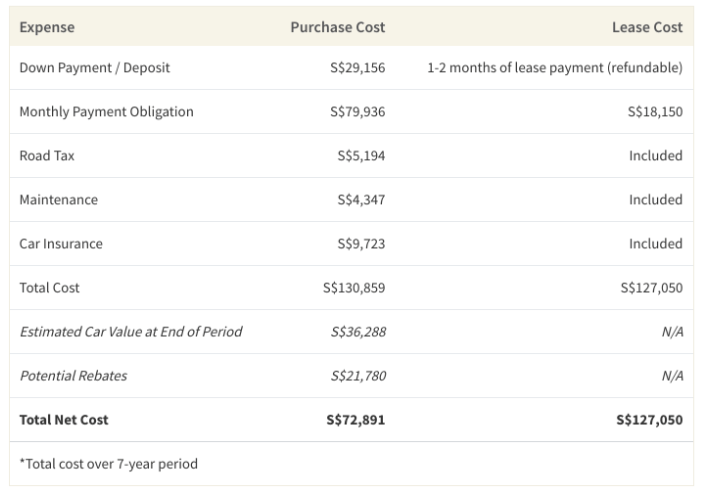706x494 pixels.
Task: Select the 7-year period footnote text
Action: [108, 464]
